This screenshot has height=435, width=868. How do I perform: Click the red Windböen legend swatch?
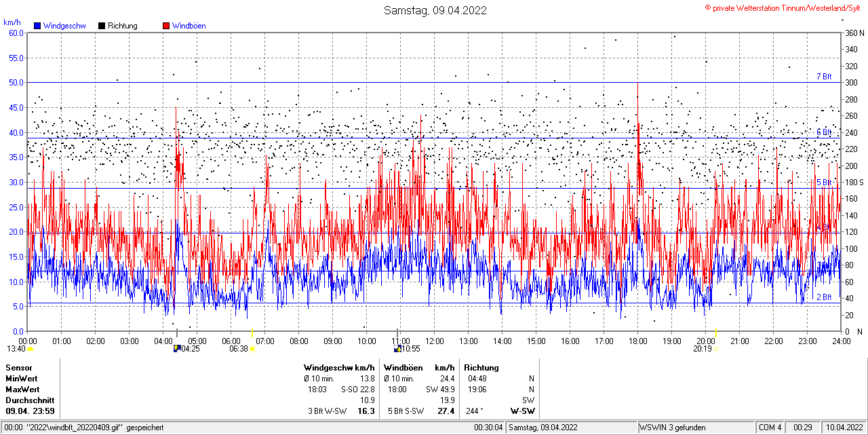pos(166,26)
